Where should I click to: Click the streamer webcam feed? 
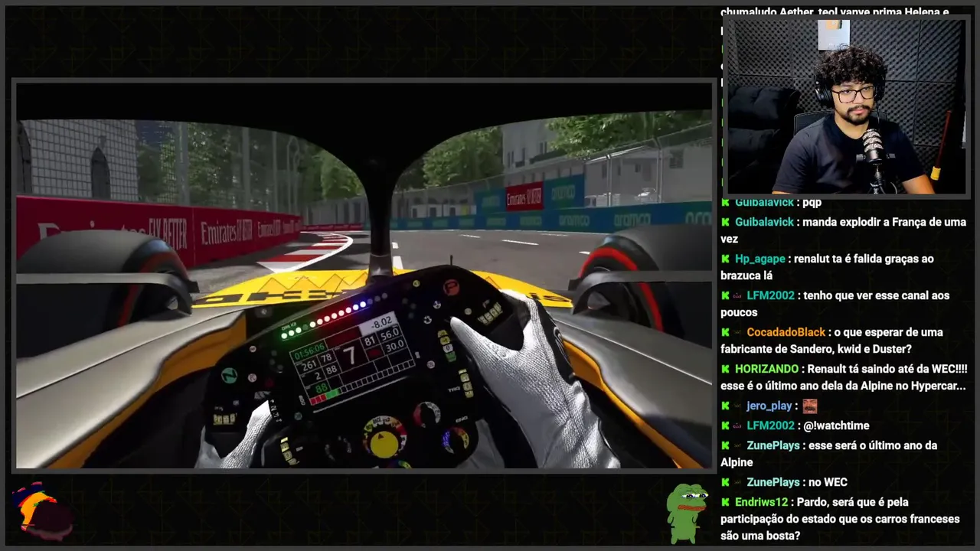[846, 106]
